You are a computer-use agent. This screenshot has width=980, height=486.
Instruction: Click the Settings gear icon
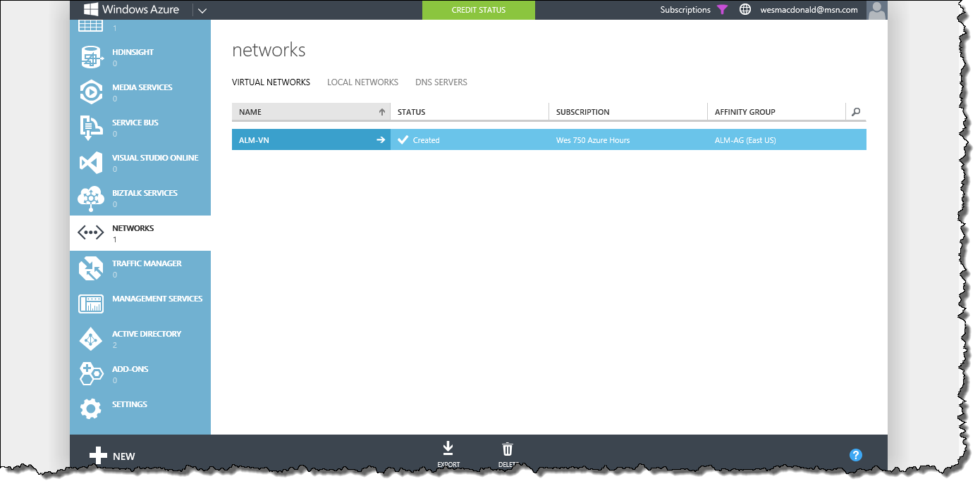click(x=91, y=409)
